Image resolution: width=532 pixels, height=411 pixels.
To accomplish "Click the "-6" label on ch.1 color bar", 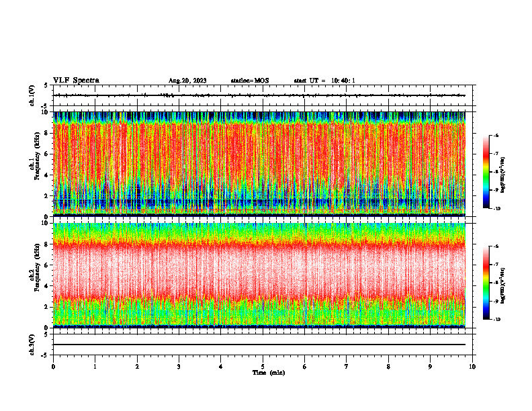I will pos(496,135).
